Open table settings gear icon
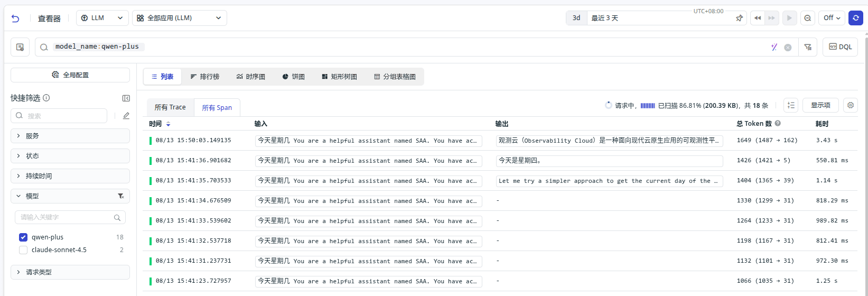The width and height of the screenshot is (868, 296). [x=851, y=105]
